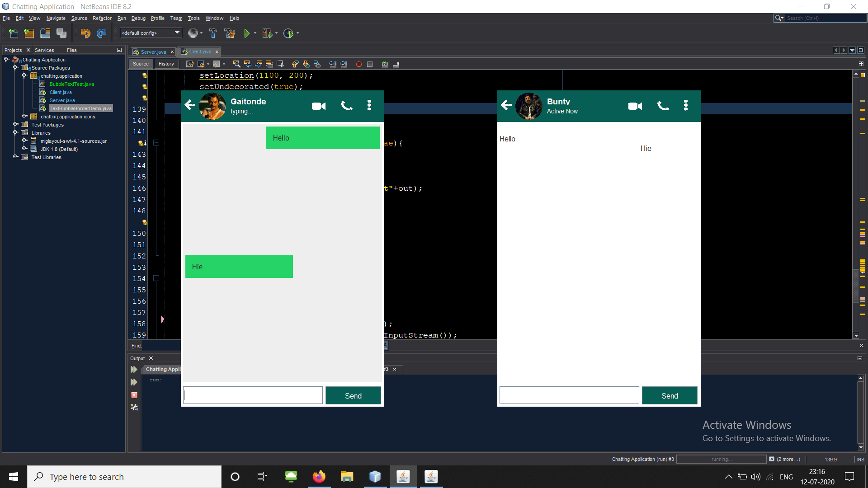868x488 pixels.
Task: Toggle the Source view button
Action: pyautogui.click(x=141, y=64)
